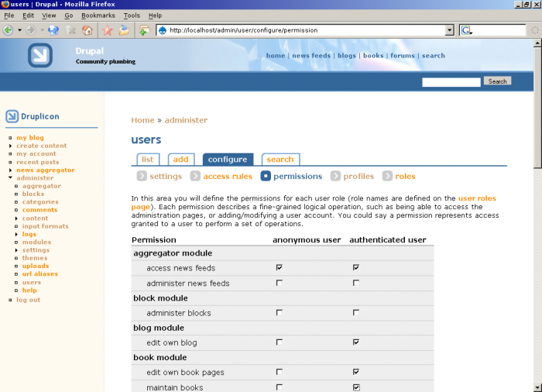
Task: Expand create content in the sidebar
Action: tap(10, 146)
